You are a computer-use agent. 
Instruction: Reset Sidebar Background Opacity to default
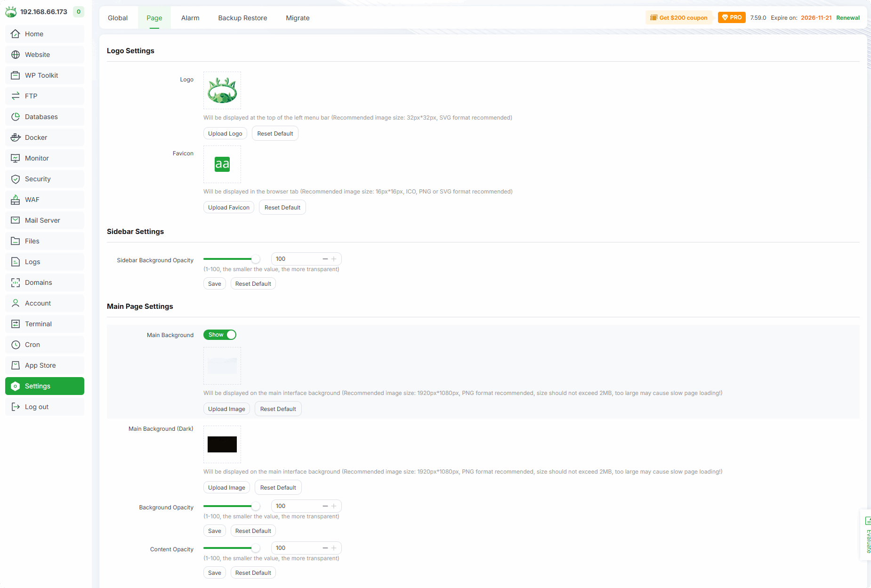click(x=253, y=284)
